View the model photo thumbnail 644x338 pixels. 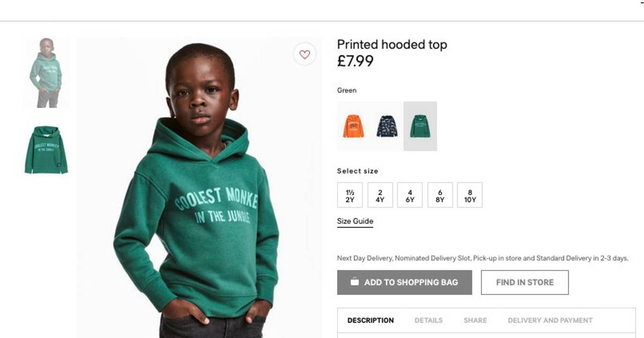click(46, 72)
